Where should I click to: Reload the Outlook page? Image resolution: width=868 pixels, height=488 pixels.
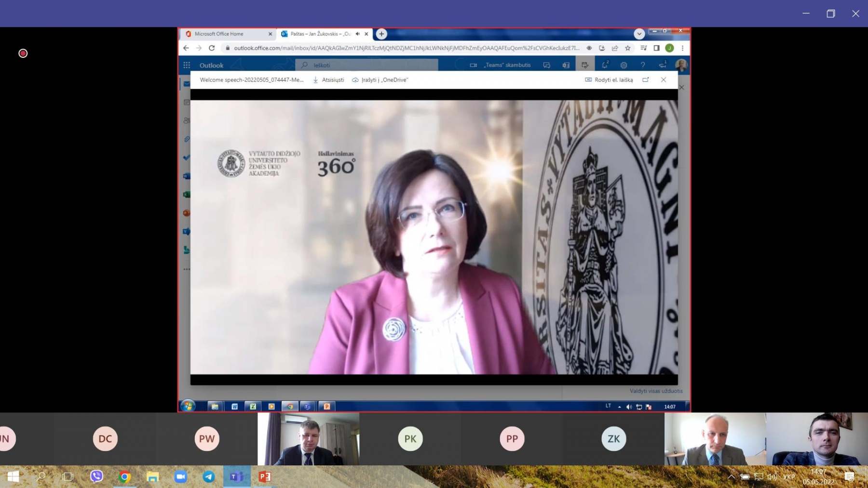pos(212,48)
